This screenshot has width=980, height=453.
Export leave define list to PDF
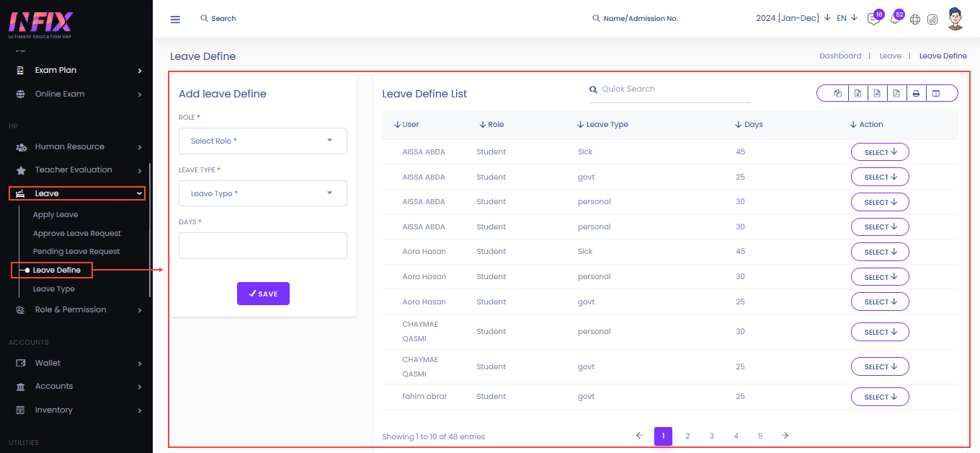(x=896, y=93)
